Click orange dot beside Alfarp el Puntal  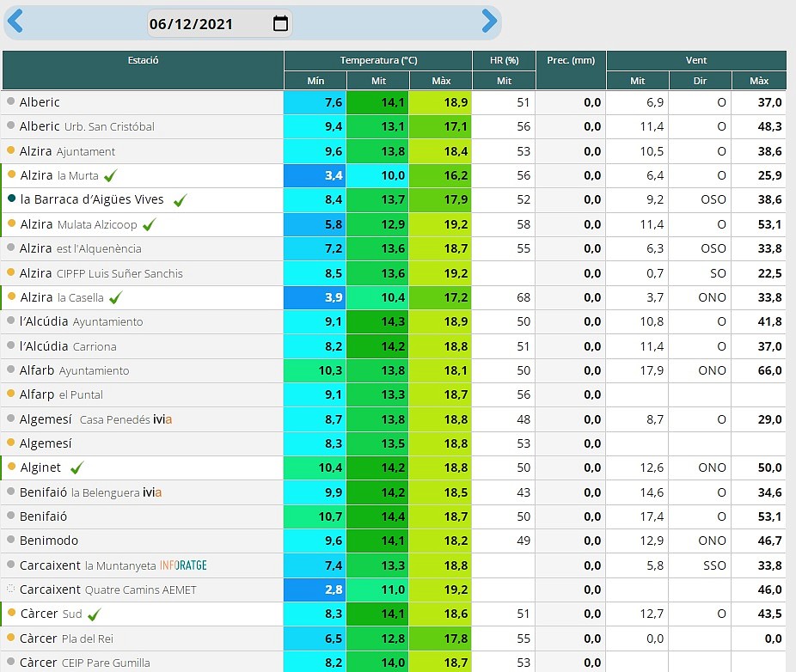[10, 394]
